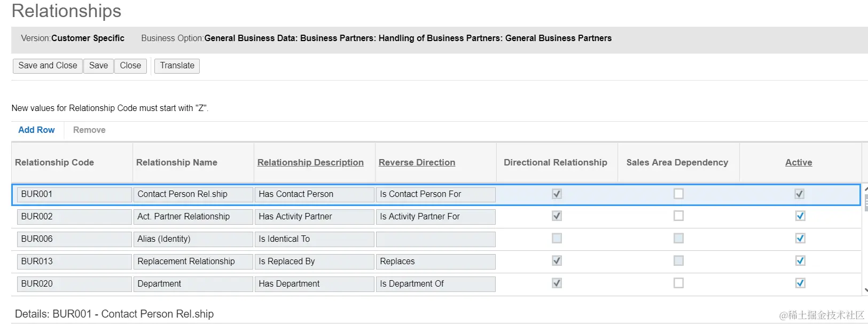Uncheck Active checkbox for BUR020 Department
868x324 pixels.
[800, 283]
